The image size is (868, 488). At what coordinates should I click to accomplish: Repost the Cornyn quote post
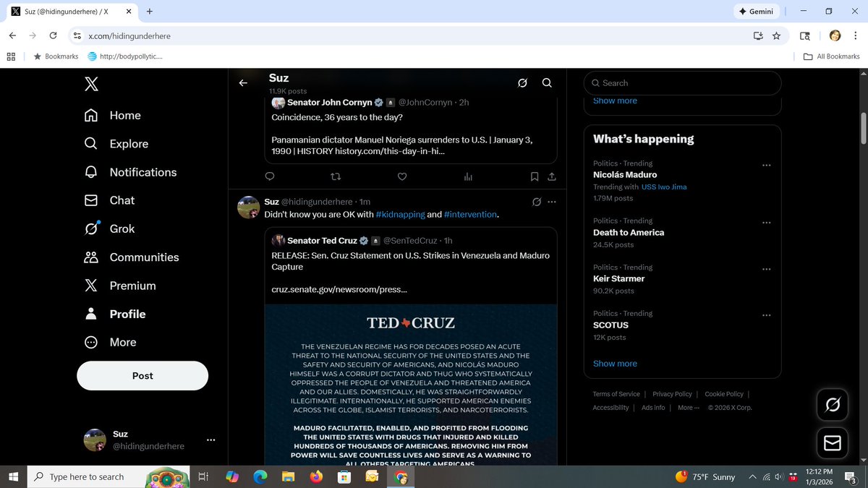pyautogui.click(x=335, y=176)
